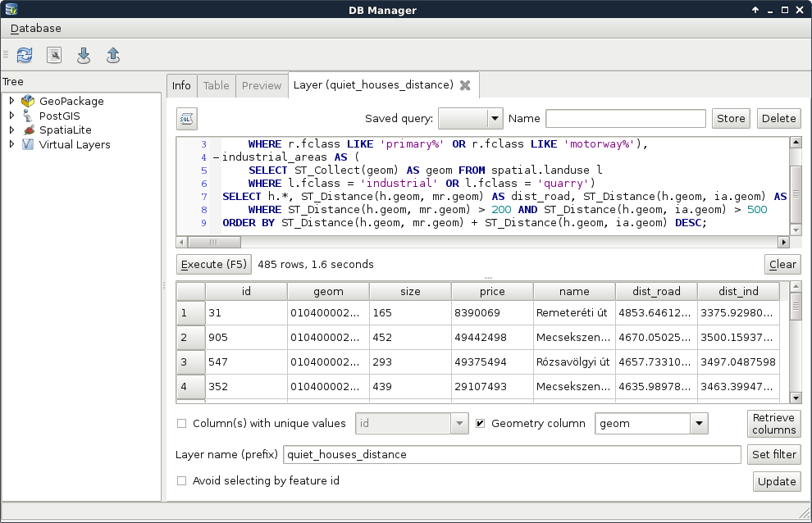Select the SpatiaLite icon in tree
This screenshot has width=812, height=523.
(28, 130)
